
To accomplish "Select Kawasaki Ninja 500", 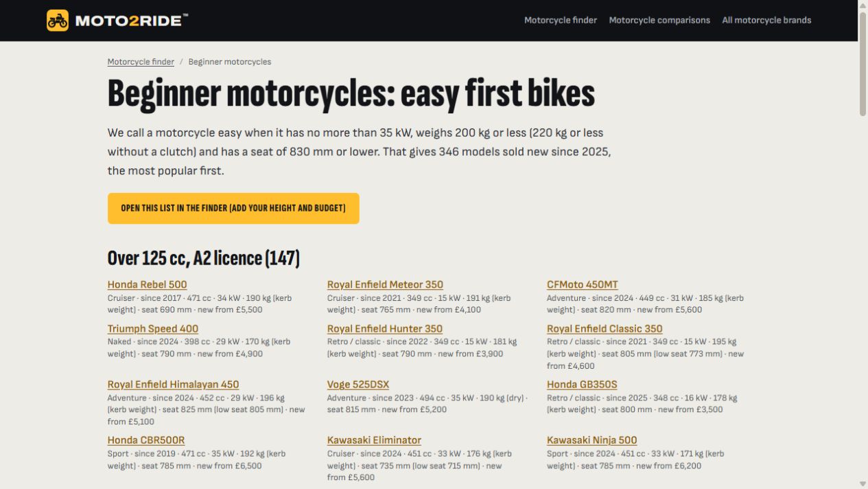I will (591, 440).
